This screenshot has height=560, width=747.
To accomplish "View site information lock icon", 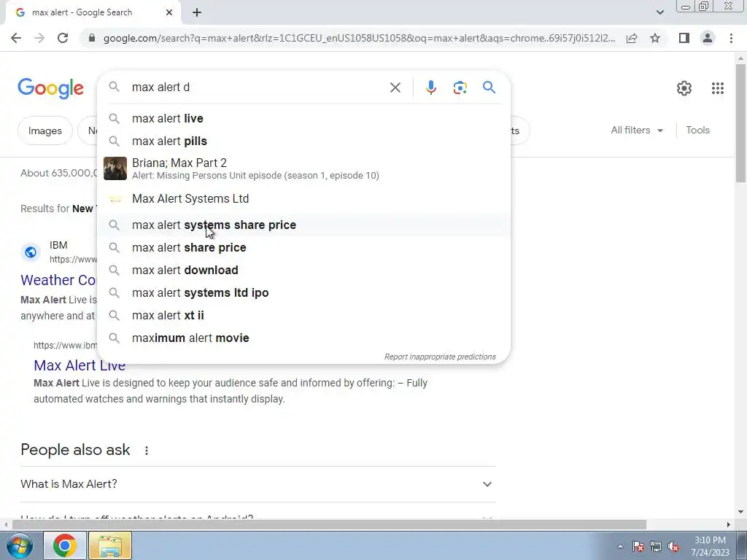I will tap(92, 38).
